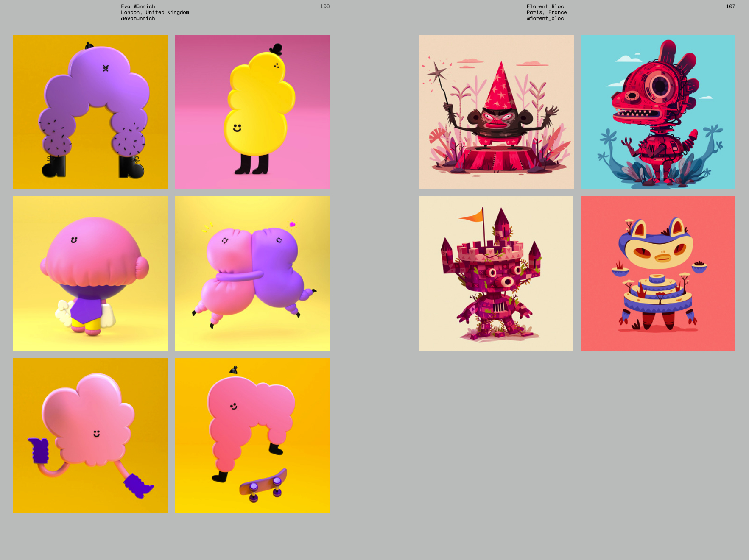Select the red robot dinosaur illustration

[658, 112]
